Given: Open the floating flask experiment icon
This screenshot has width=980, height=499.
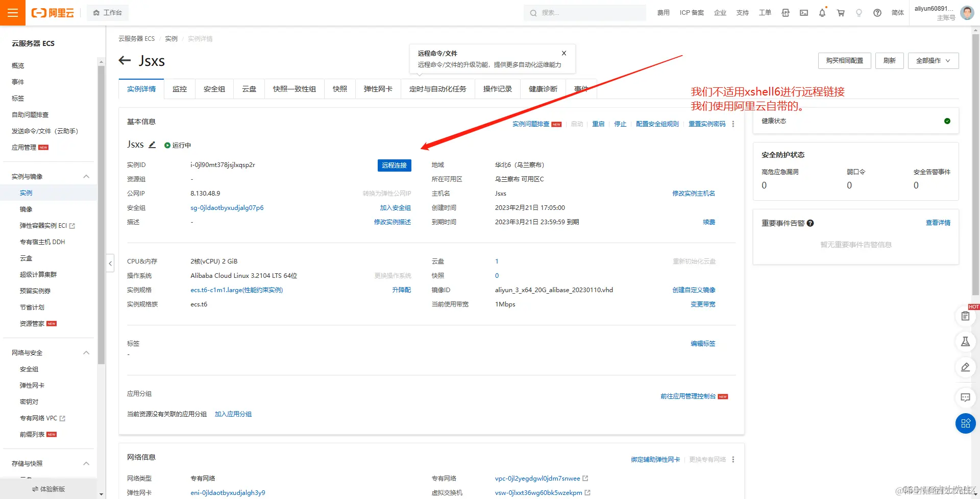Looking at the screenshot, I should point(965,342).
